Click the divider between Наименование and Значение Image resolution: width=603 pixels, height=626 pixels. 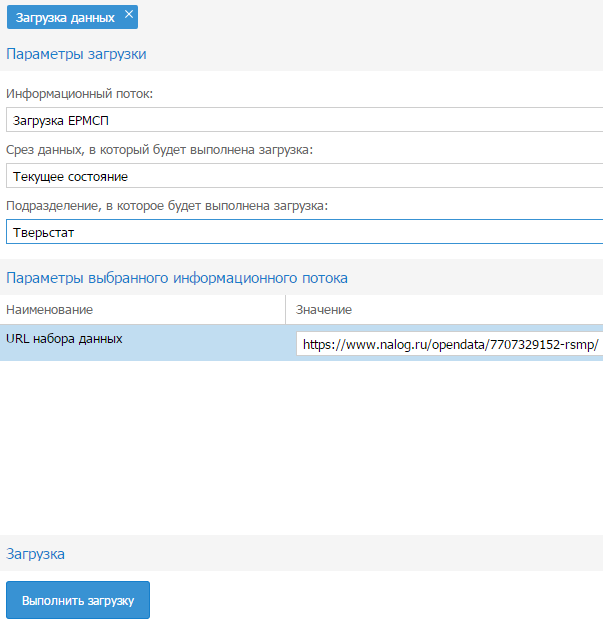click(x=286, y=310)
